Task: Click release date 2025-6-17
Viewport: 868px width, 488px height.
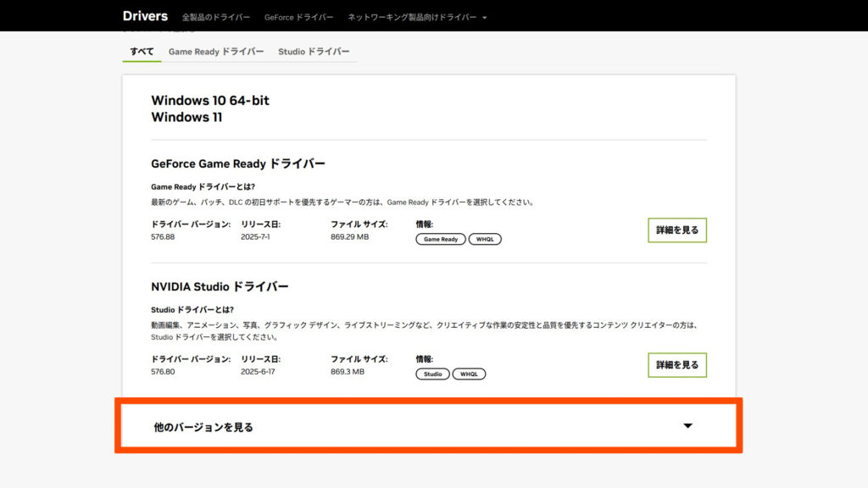Action: tap(258, 372)
